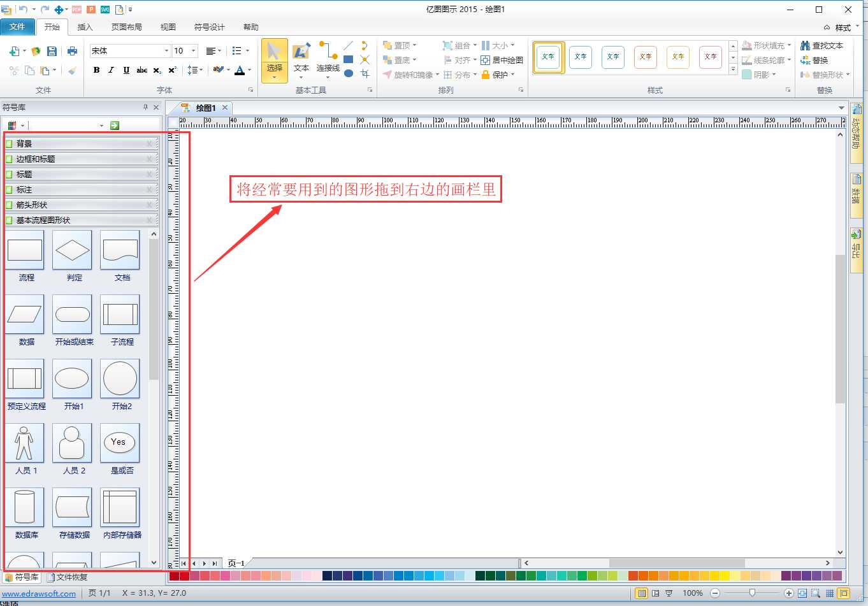Click the page tab 页-1
The width and height of the screenshot is (868, 606).
click(236, 563)
